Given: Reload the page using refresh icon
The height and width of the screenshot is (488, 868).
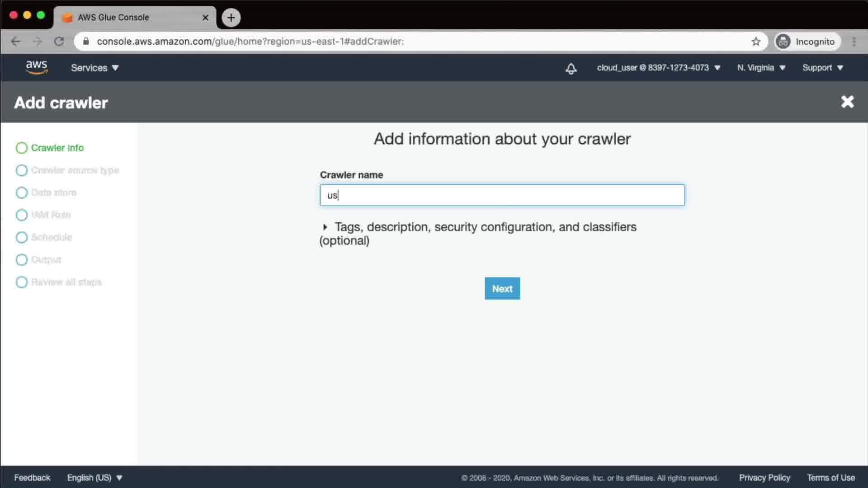Looking at the screenshot, I should tap(59, 42).
